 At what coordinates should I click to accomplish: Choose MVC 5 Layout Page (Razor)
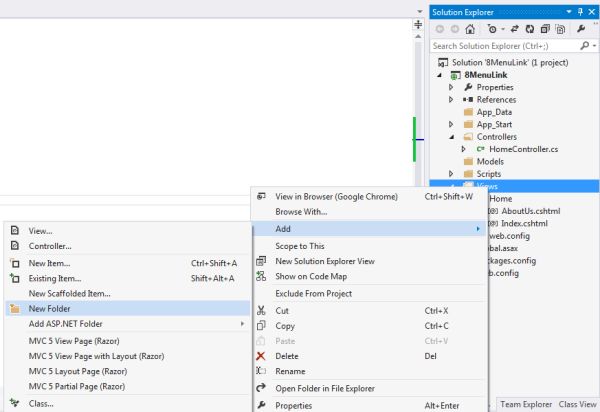click(x=127, y=371)
